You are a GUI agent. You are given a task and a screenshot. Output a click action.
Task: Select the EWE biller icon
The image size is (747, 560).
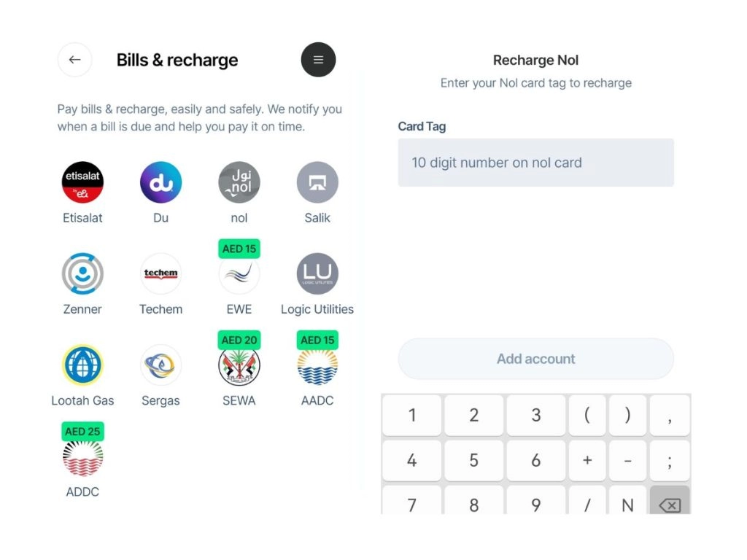[239, 274]
